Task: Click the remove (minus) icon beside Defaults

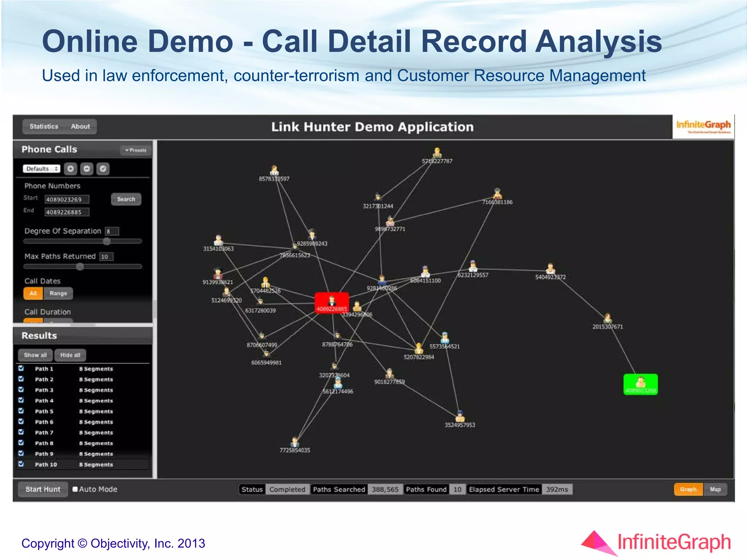Action: [x=87, y=169]
